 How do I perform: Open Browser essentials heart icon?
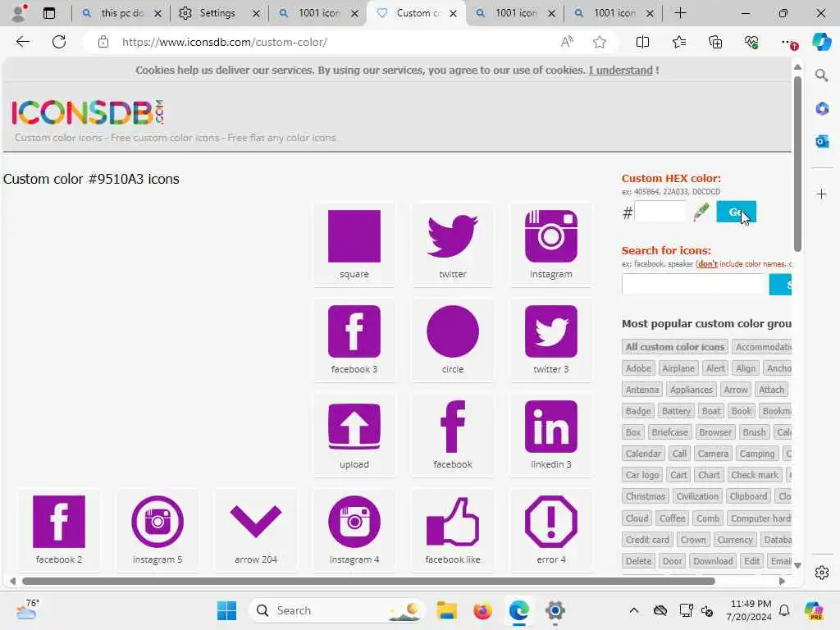coord(751,42)
